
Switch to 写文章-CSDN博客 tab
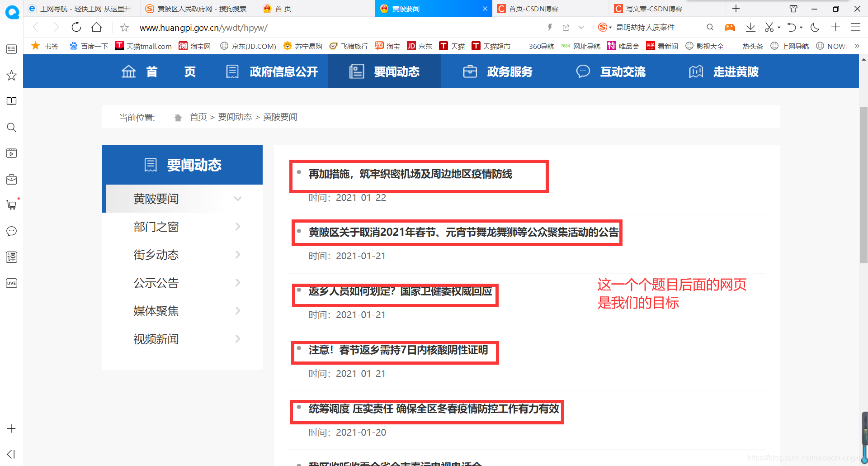pos(667,9)
